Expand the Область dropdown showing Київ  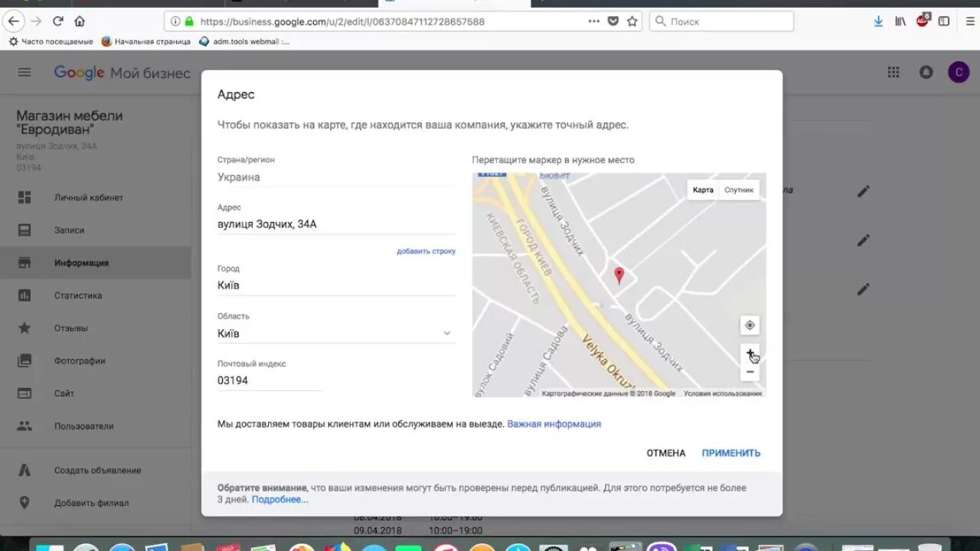click(x=336, y=334)
